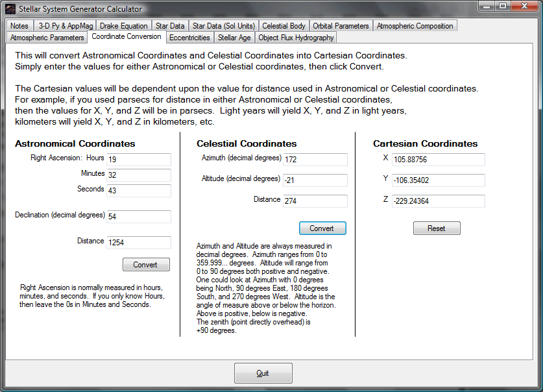543x392 pixels.
Task: Open the Atmospheric Composition tab
Action: pos(415,26)
